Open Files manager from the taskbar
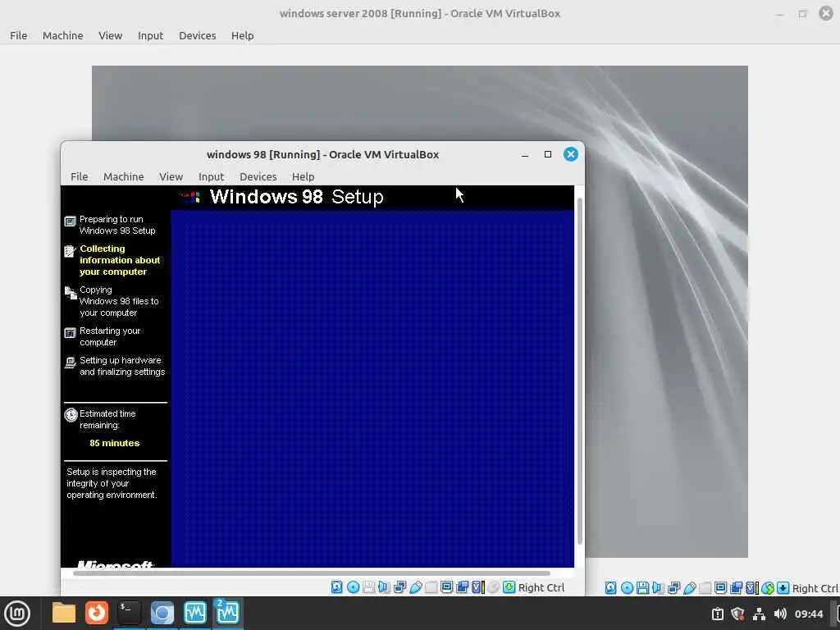This screenshot has height=630, width=840. [64, 613]
